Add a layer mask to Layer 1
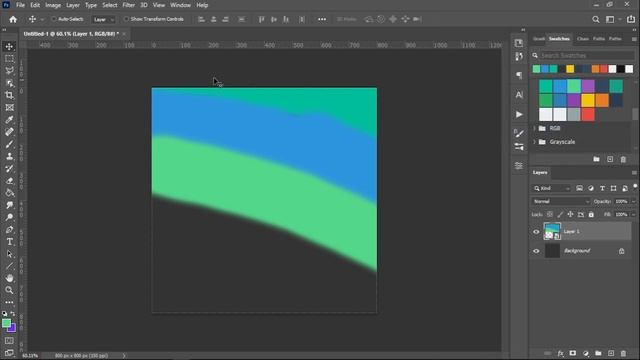The height and width of the screenshot is (360, 640). (x=573, y=353)
